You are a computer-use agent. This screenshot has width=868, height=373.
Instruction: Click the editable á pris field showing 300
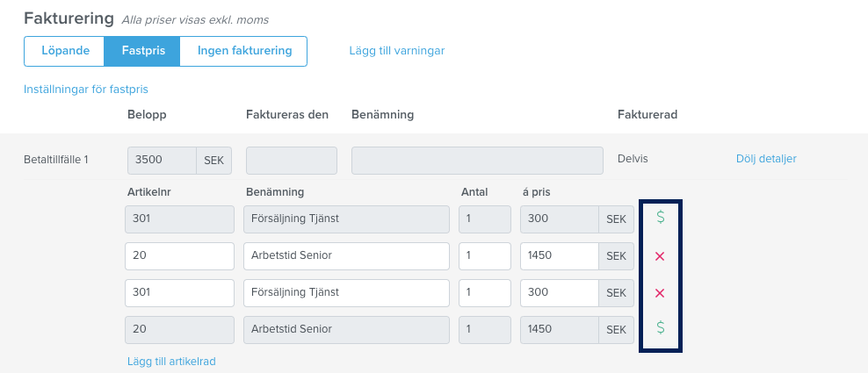click(560, 293)
